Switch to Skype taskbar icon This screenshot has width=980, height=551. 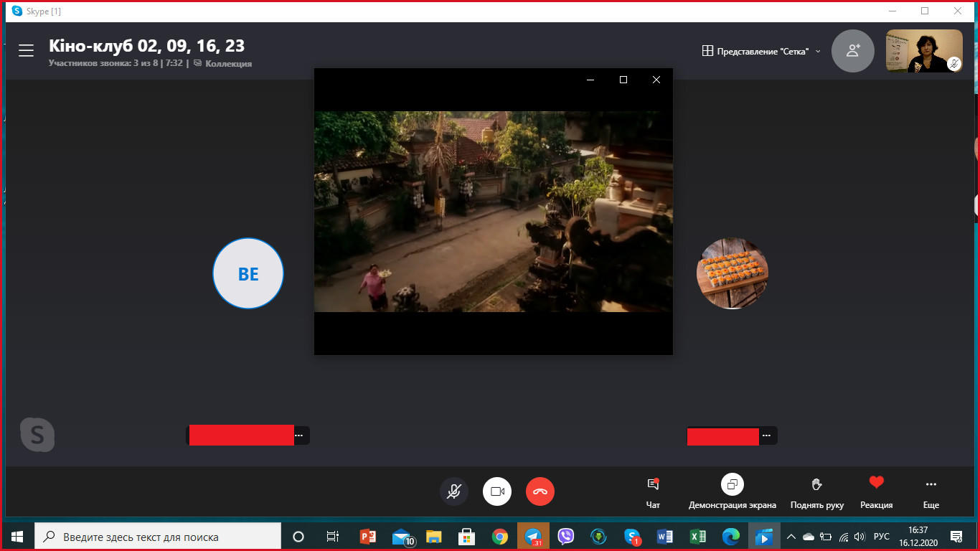[x=632, y=537]
